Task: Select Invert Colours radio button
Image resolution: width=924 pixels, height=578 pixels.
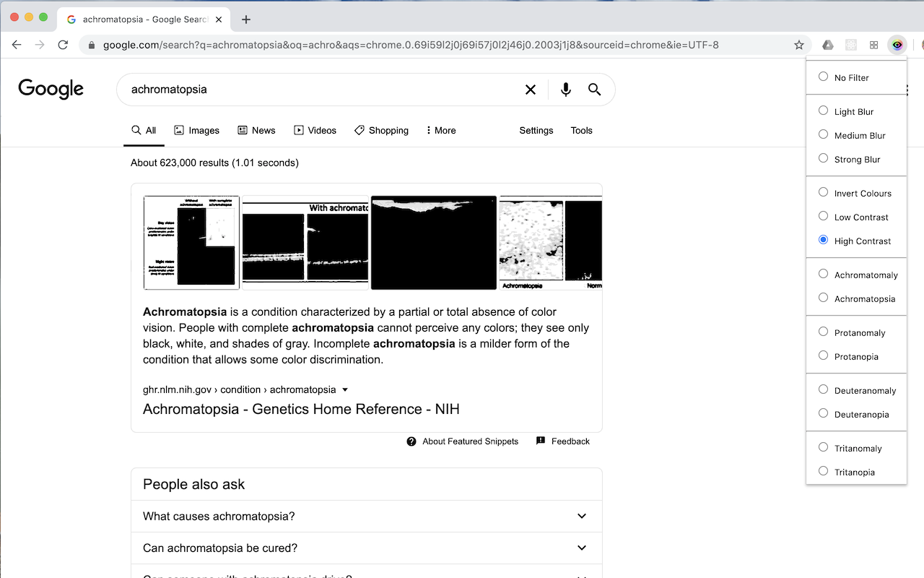Action: (x=823, y=192)
